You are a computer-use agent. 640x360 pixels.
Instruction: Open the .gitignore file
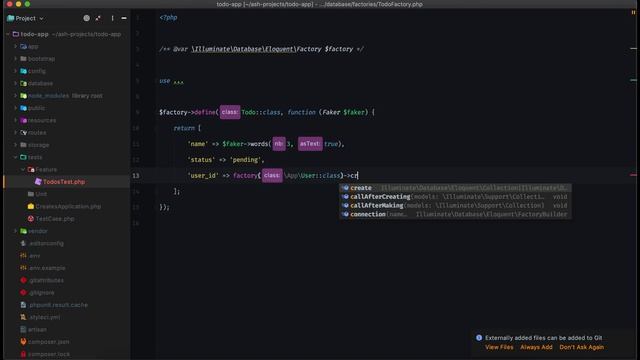tap(41, 293)
